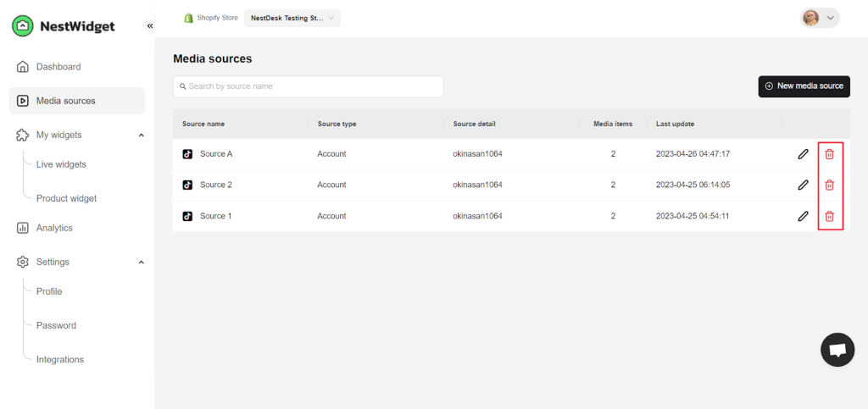
Task: Open Password settings
Action: click(57, 325)
